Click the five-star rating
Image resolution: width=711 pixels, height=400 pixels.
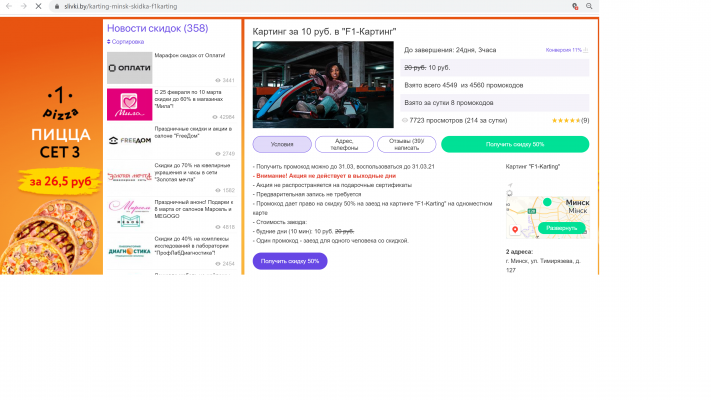565,120
